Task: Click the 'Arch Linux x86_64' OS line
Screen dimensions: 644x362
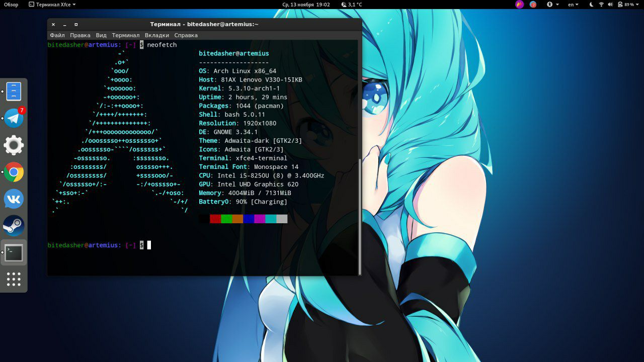Action: coord(237,71)
